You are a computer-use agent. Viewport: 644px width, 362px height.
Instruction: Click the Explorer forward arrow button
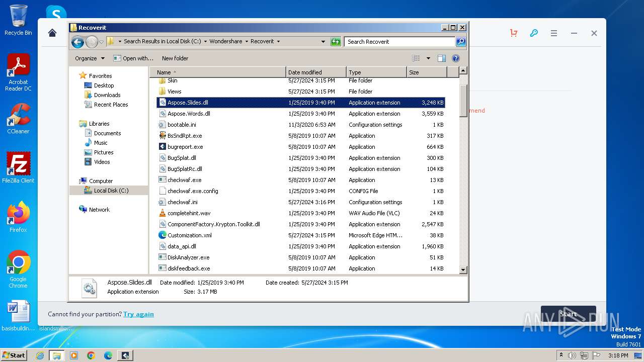point(92,42)
